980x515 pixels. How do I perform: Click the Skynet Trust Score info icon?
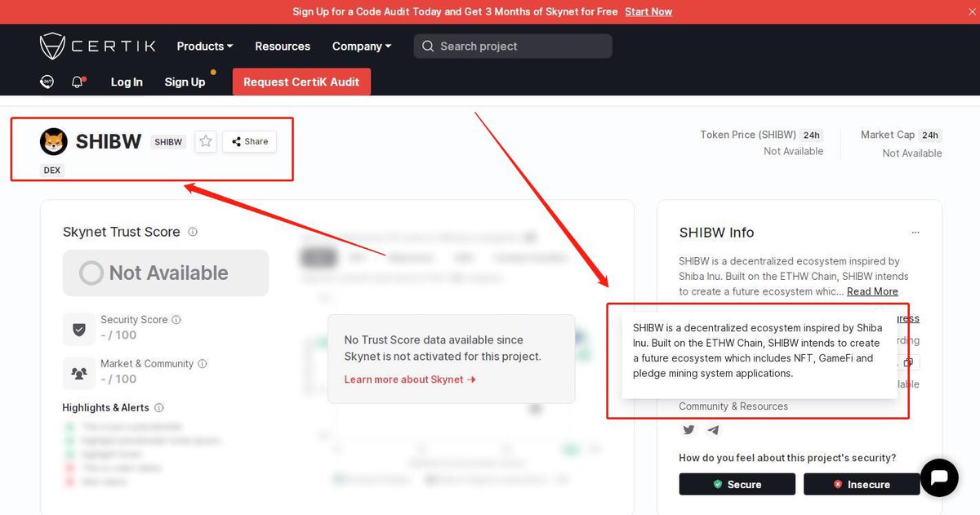(x=193, y=232)
